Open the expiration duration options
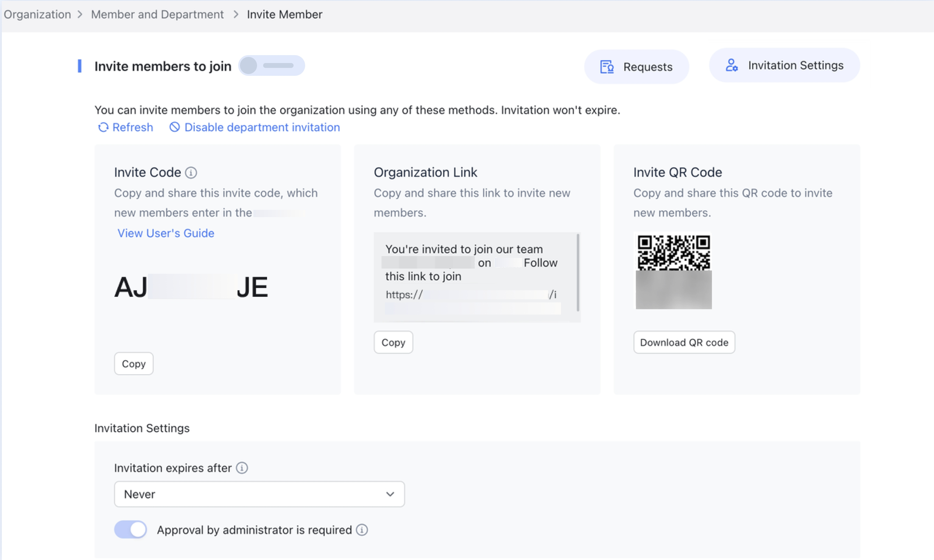 (259, 494)
